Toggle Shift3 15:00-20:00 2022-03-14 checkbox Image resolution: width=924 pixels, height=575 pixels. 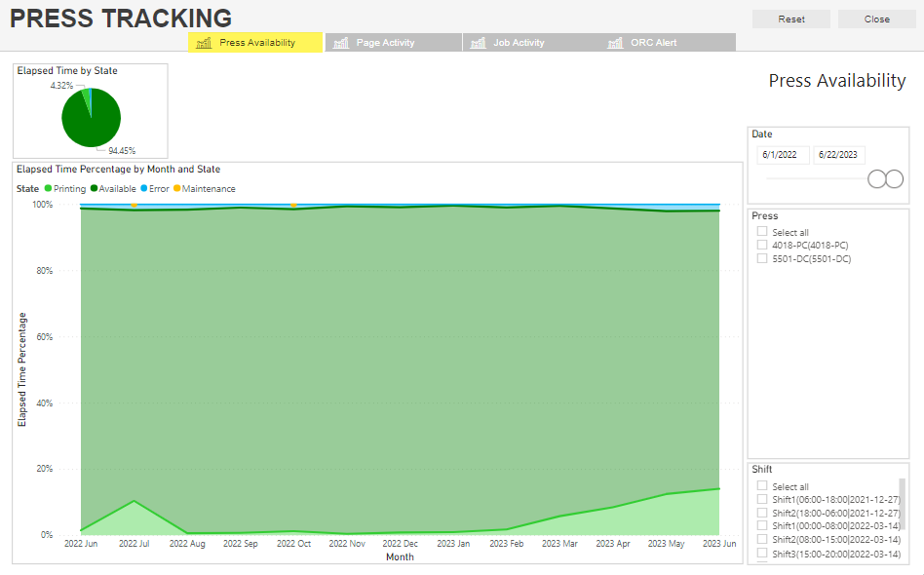click(x=762, y=553)
